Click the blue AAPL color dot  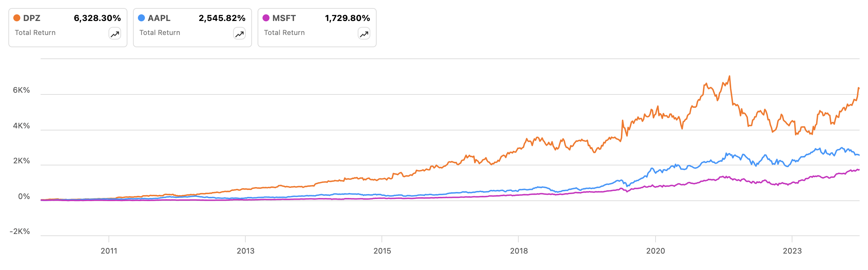click(x=141, y=18)
